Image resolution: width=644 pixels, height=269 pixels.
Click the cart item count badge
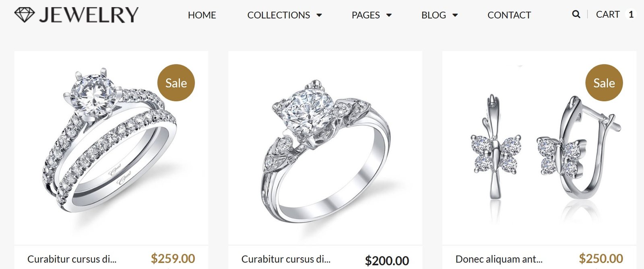pyautogui.click(x=631, y=14)
